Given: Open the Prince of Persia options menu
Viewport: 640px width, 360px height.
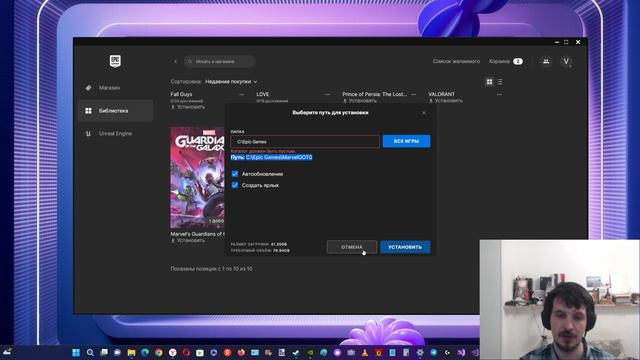Looking at the screenshot, I should pos(413,94).
